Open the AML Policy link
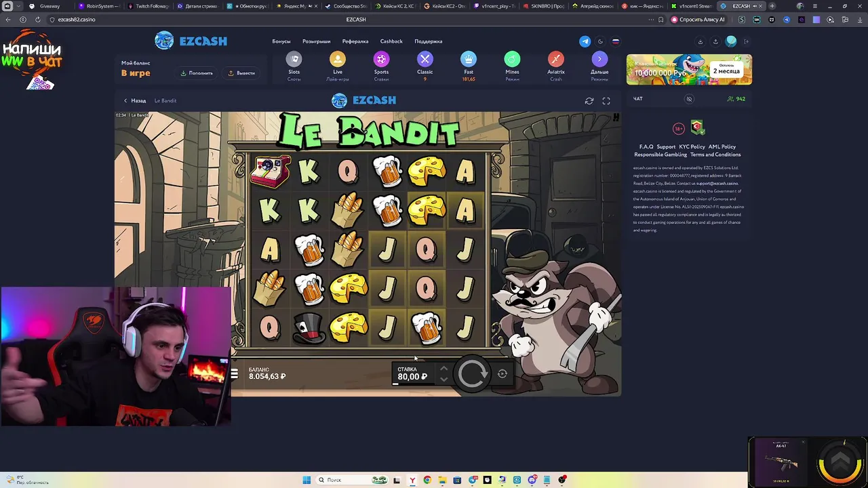 tap(722, 146)
